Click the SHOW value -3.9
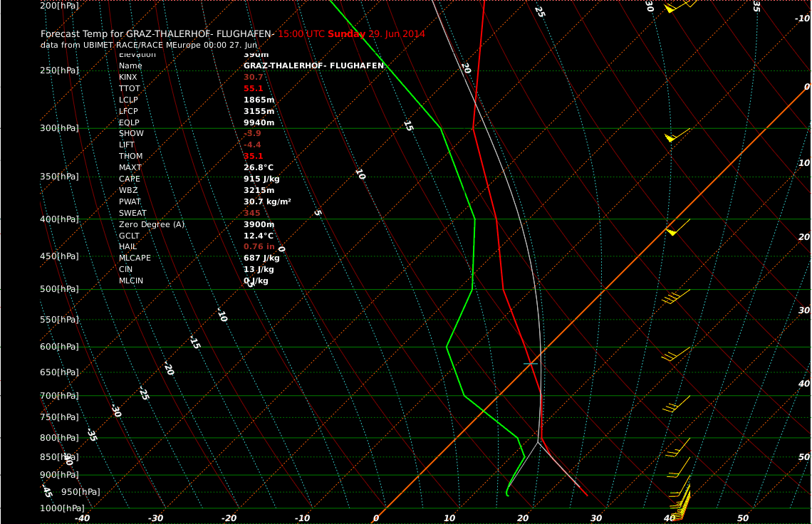812x524 pixels. pyautogui.click(x=252, y=134)
